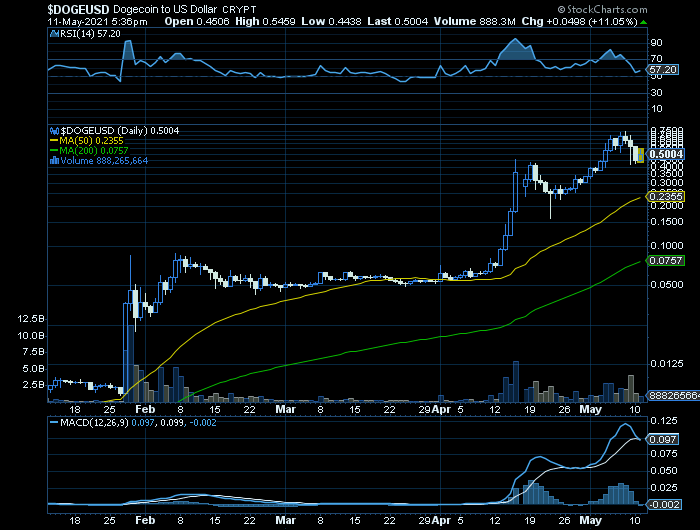The height and width of the screenshot is (530, 700).
Task: Click the 'MA(200) 0.0757' legend text
Action: tap(94, 150)
